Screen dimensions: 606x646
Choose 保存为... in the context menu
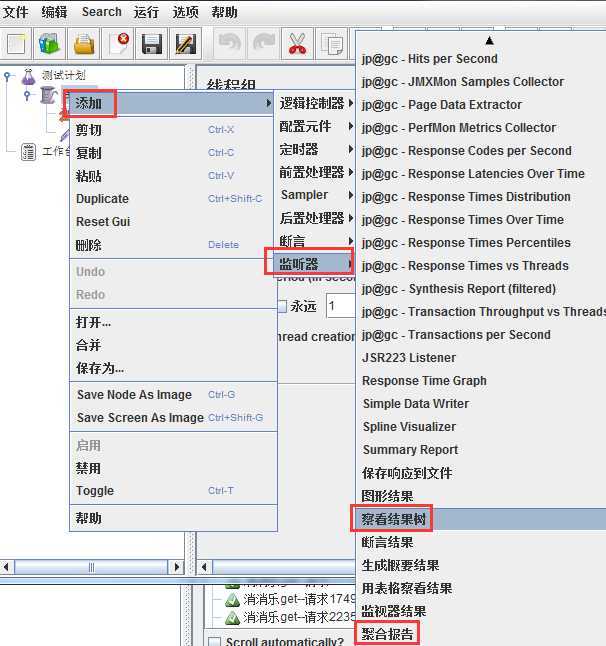point(173,368)
